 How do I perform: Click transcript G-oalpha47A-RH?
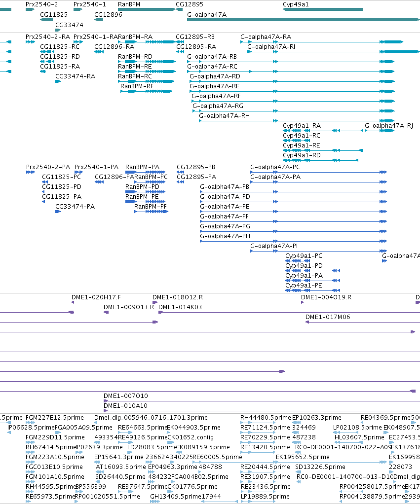pos(225,116)
